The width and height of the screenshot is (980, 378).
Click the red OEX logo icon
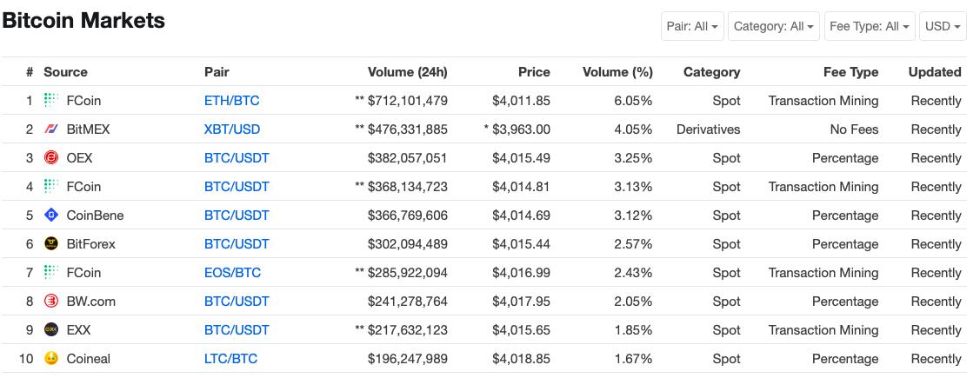pos(51,158)
